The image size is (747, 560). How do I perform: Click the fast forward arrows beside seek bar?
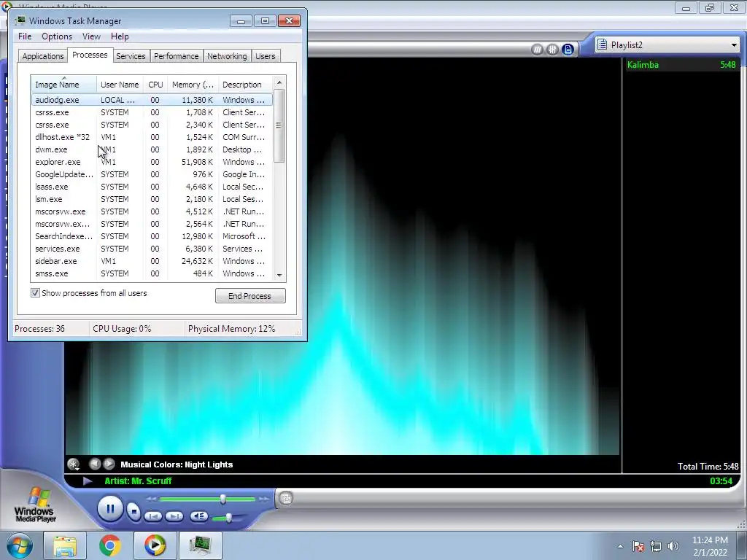click(263, 499)
